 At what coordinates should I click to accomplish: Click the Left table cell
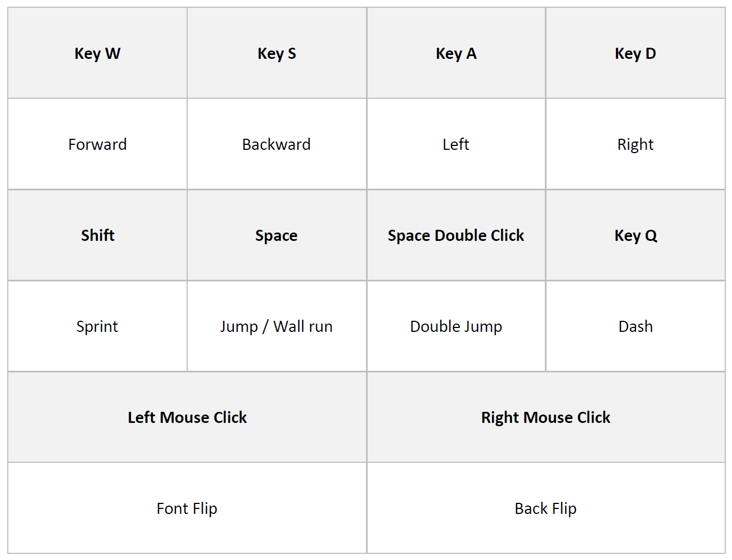[456, 144]
